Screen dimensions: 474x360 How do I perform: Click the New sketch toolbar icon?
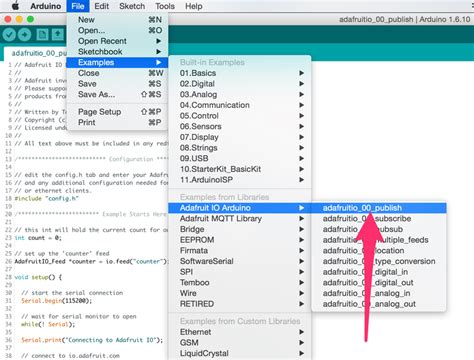[42, 34]
